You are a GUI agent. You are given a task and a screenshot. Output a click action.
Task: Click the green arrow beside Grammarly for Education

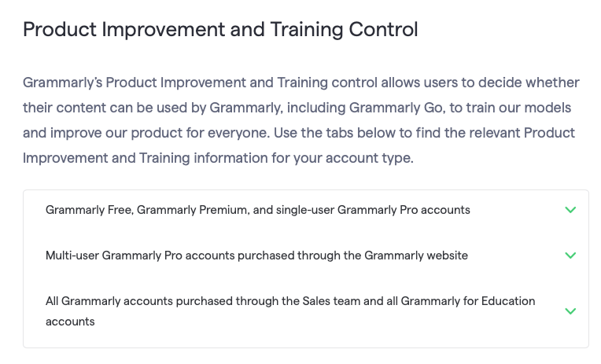570,311
